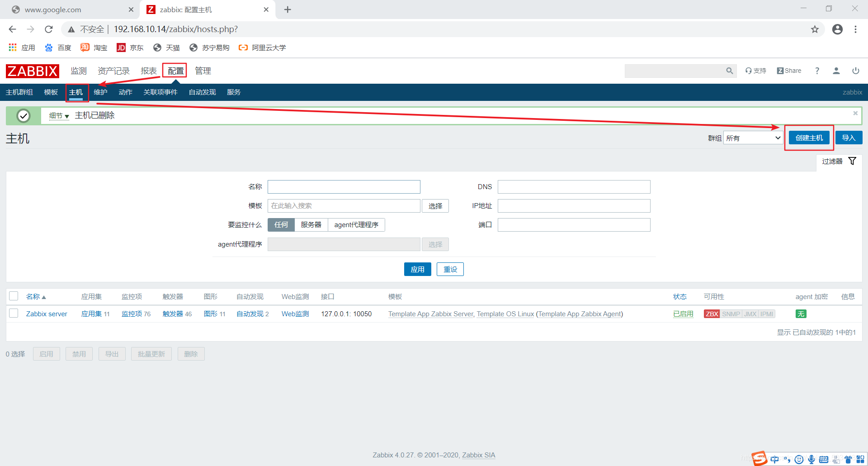Go to 动作 submenu
This screenshot has width=868, height=466.
(x=125, y=92)
